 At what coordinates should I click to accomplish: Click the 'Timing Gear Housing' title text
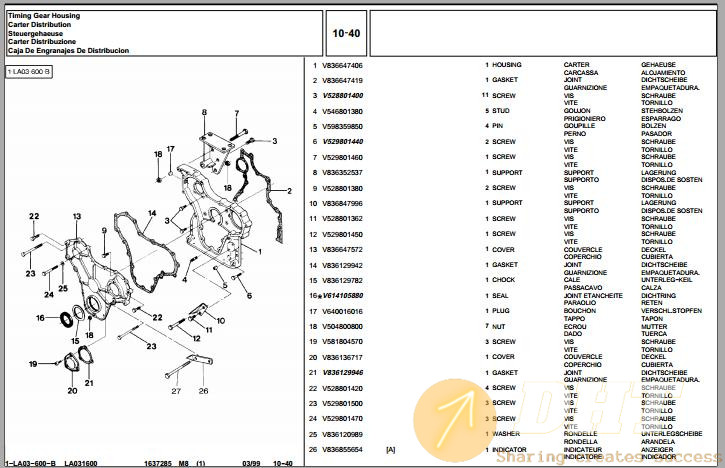(44, 16)
